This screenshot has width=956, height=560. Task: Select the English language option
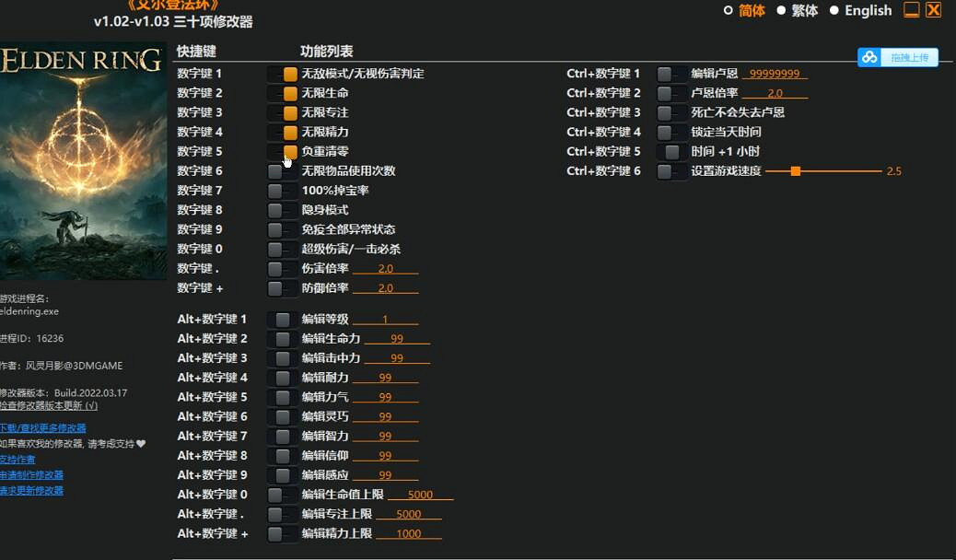click(x=862, y=11)
